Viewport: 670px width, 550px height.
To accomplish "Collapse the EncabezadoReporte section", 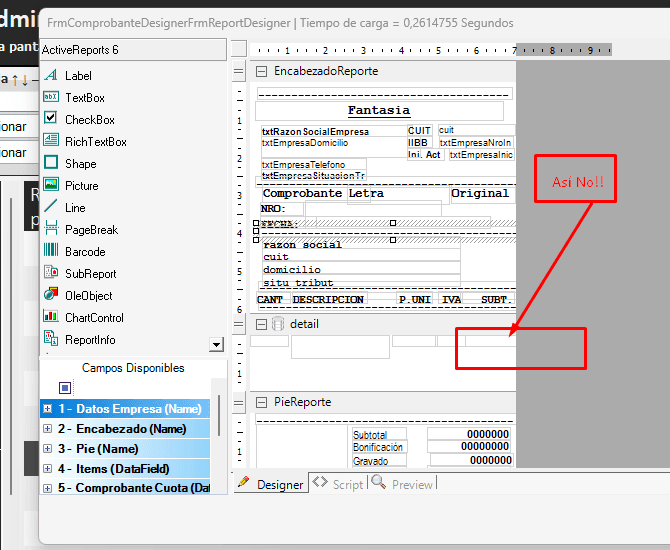I will tap(261, 71).
